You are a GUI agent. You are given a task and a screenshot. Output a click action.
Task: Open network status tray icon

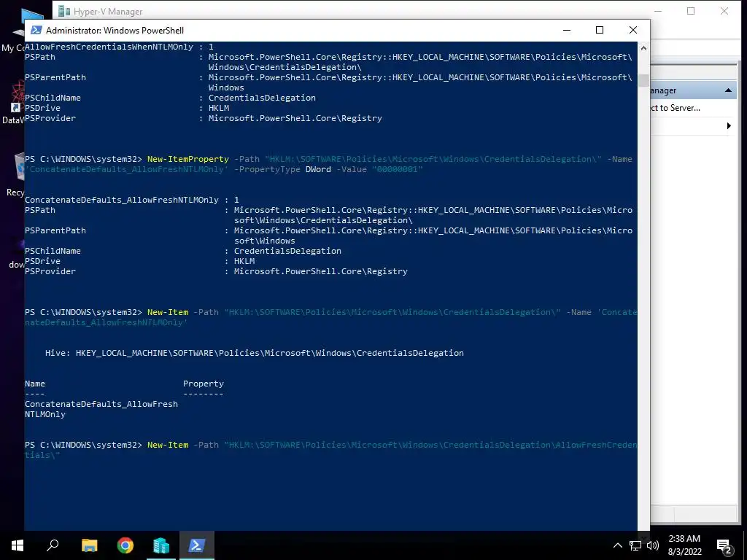(635, 545)
